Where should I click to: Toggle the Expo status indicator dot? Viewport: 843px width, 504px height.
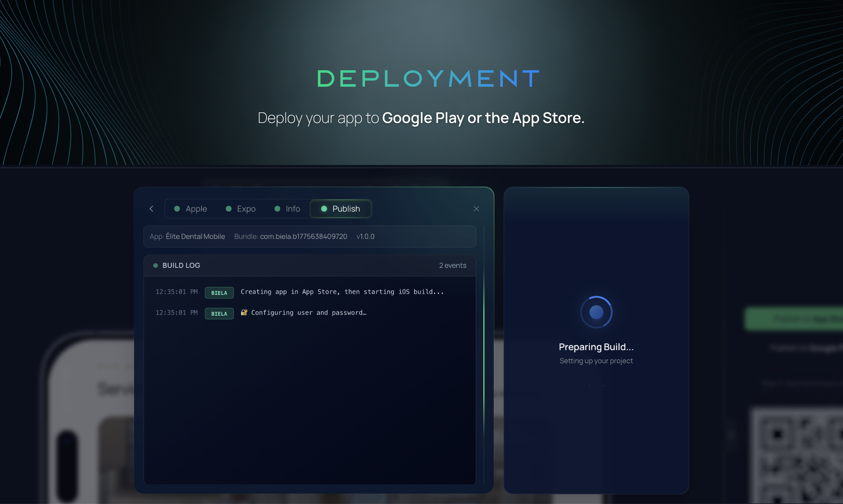228,208
